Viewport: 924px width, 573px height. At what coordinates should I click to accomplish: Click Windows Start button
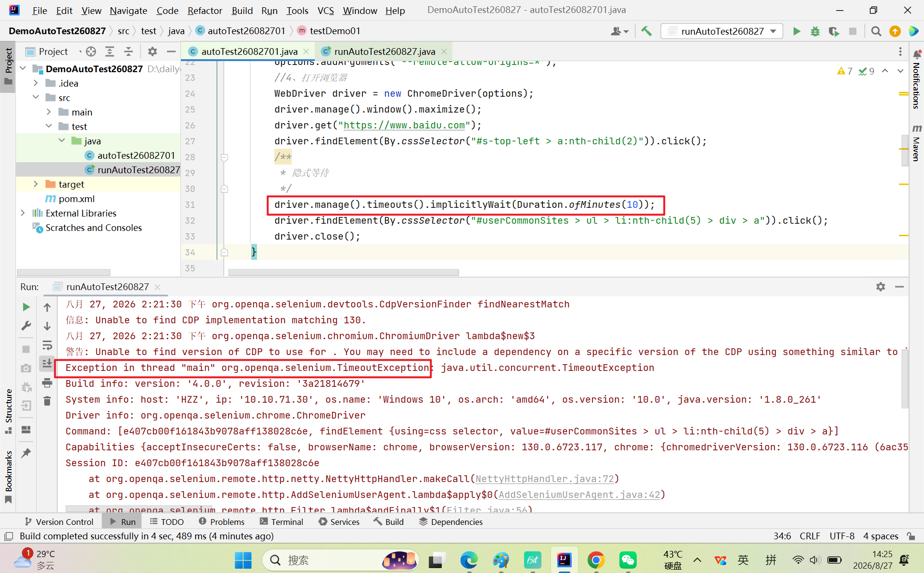point(243,560)
